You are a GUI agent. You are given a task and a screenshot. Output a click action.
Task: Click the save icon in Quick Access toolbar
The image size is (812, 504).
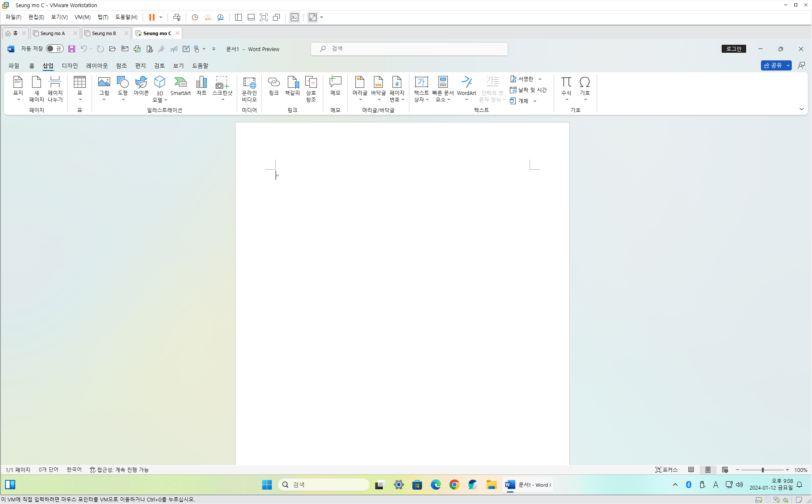click(72, 49)
